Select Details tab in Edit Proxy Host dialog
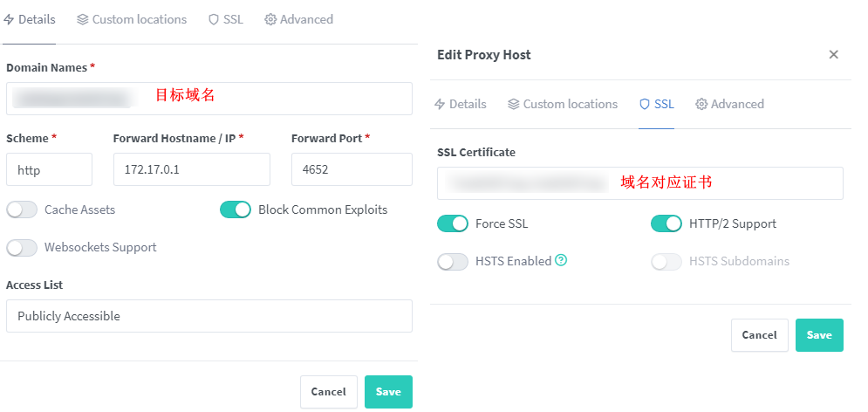The width and height of the screenshot is (868, 412). click(x=461, y=104)
